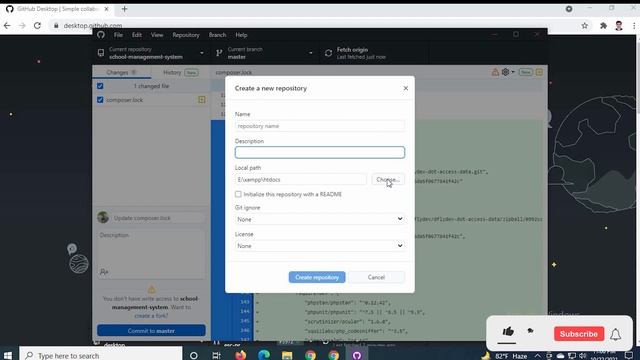Go back in the browser
The width and height of the screenshot is (640, 360).
[7, 26]
